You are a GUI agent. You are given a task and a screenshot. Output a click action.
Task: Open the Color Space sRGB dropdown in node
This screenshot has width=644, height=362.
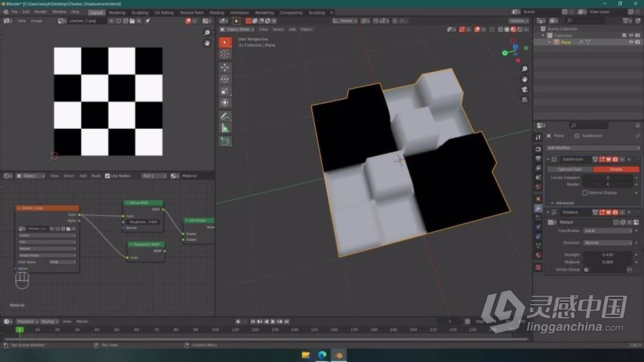pos(62,262)
